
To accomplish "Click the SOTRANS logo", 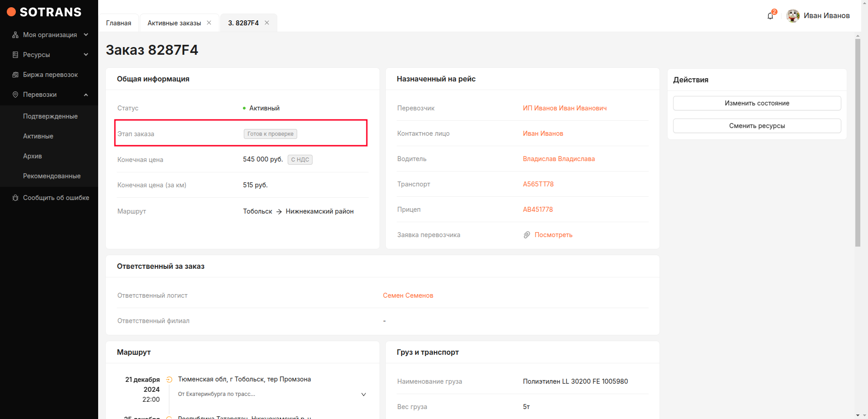I will pos(44,12).
